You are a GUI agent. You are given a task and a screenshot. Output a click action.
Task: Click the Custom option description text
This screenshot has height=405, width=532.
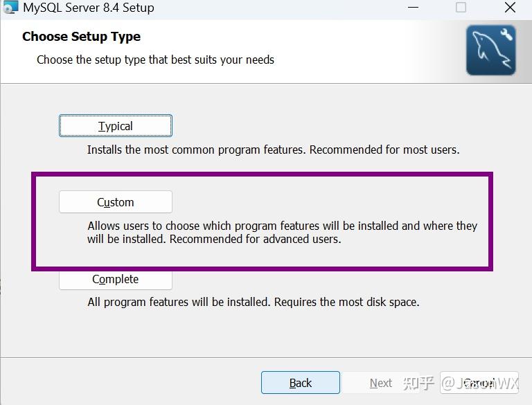click(x=282, y=233)
